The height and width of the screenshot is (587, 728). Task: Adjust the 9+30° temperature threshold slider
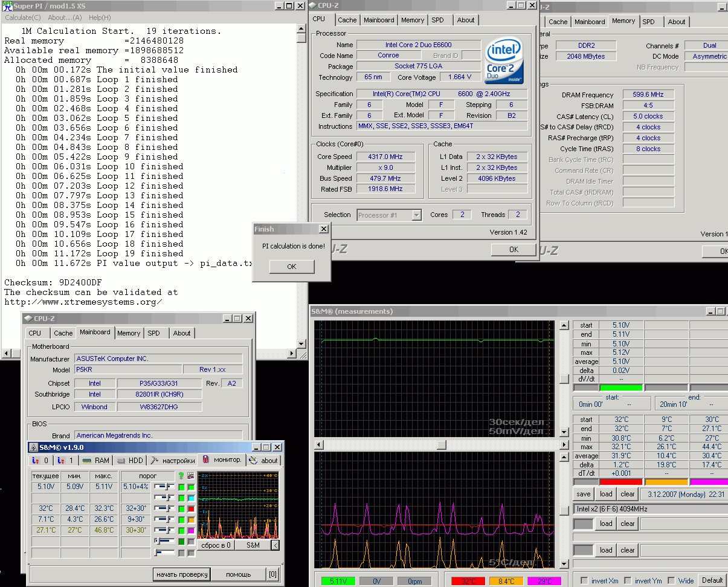point(164,519)
